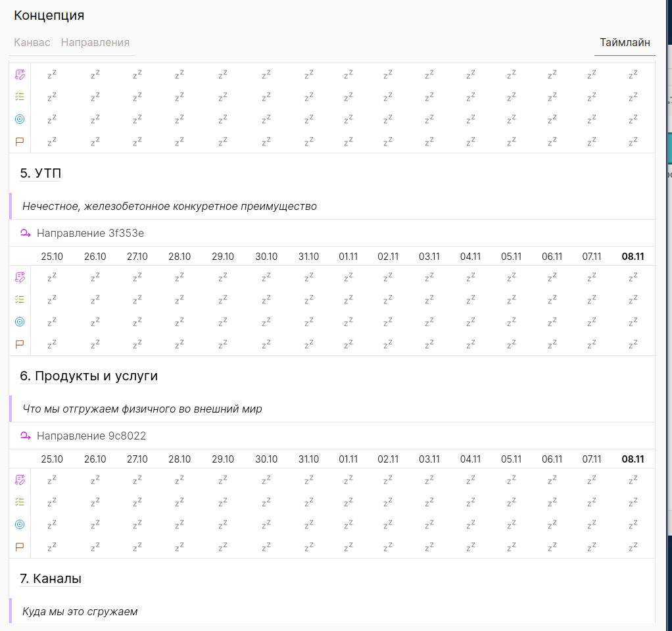
Task: Click the arrow icon beside Направление 9c8022
Action: 26,436
